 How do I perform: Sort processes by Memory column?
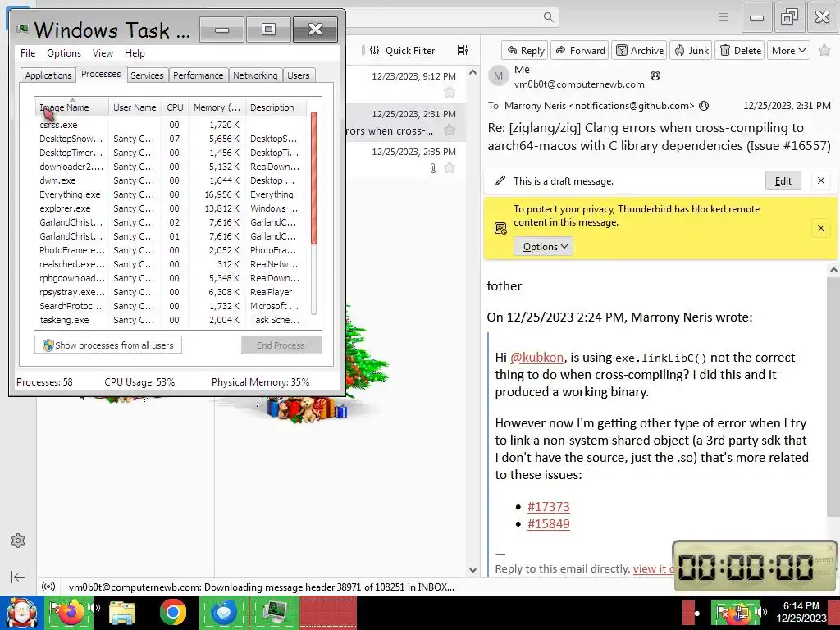217,107
